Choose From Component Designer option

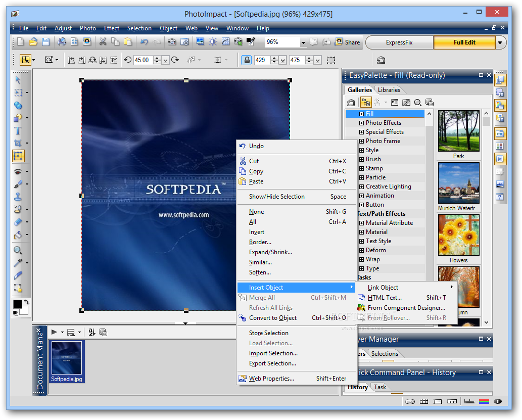(x=406, y=308)
